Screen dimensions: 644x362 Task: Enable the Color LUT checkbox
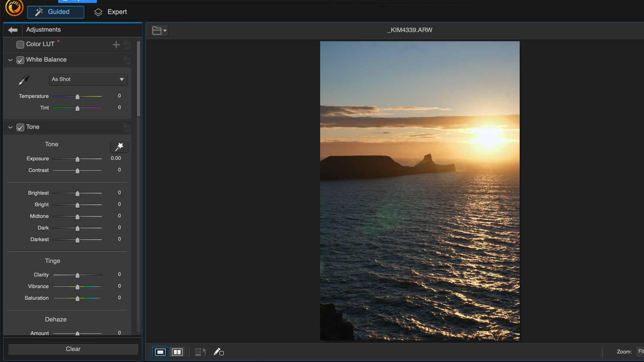coord(20,45)
